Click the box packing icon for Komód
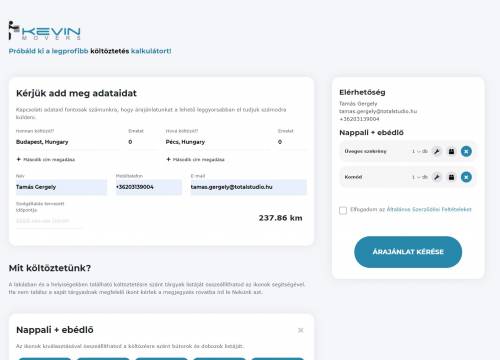 click(x=451, y=177)
